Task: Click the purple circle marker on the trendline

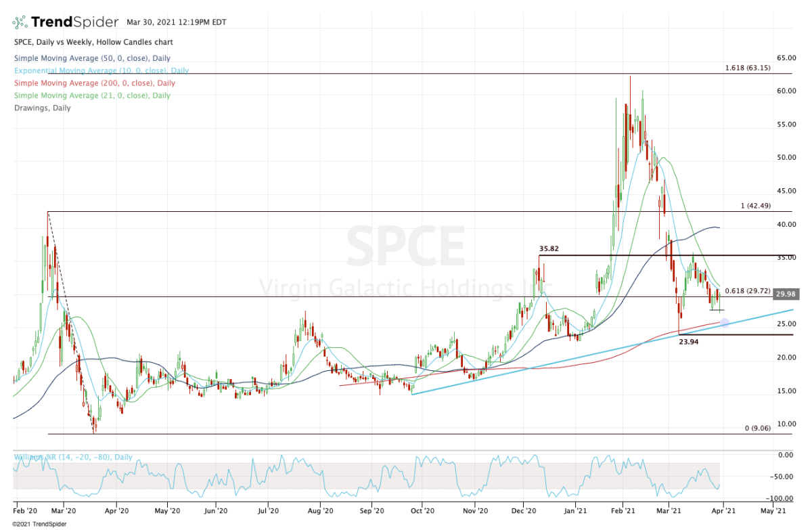Action: 725,322
